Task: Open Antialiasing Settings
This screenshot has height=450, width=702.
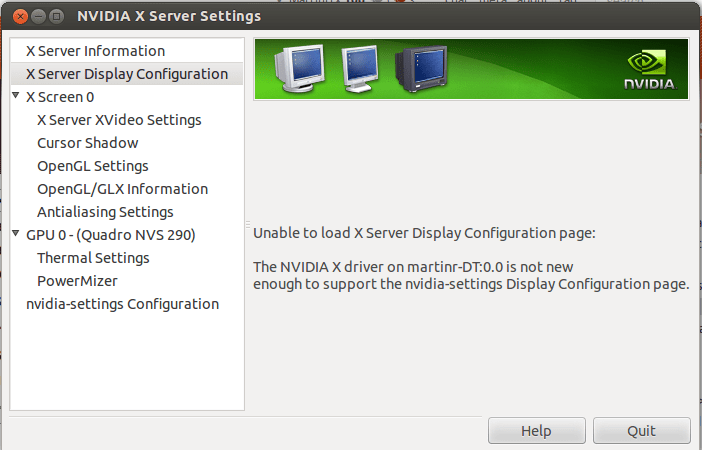Action: coord(105,212)
